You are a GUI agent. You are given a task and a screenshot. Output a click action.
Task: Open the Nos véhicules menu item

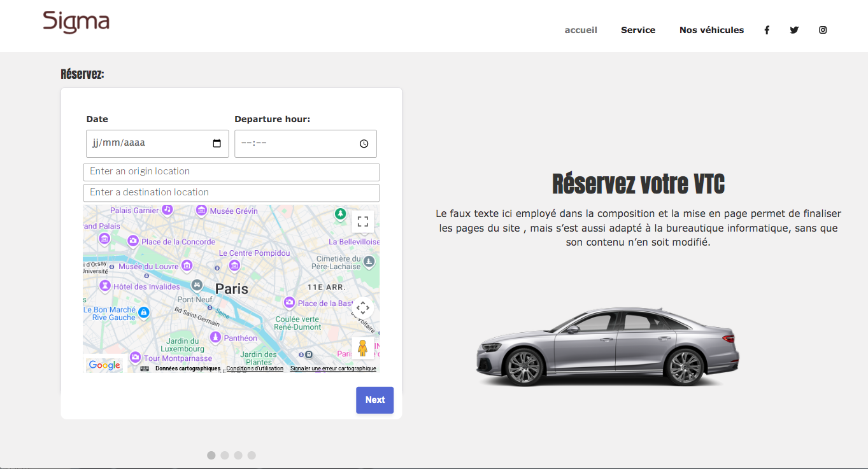(x=711, y=30)
